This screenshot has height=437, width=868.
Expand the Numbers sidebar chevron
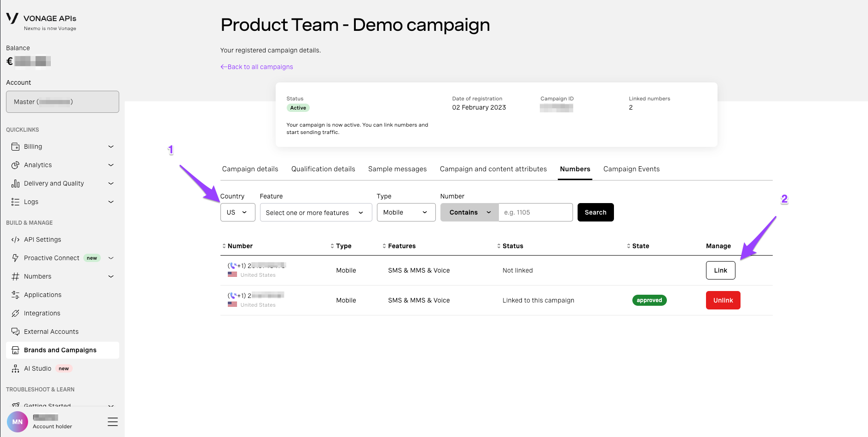click(111, 276)
